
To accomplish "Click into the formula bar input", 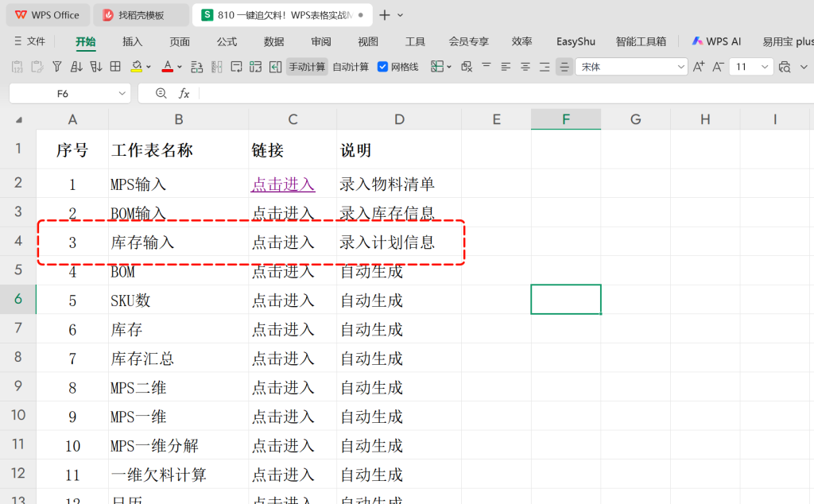I will pyautogui.click(x=506, y=94).
